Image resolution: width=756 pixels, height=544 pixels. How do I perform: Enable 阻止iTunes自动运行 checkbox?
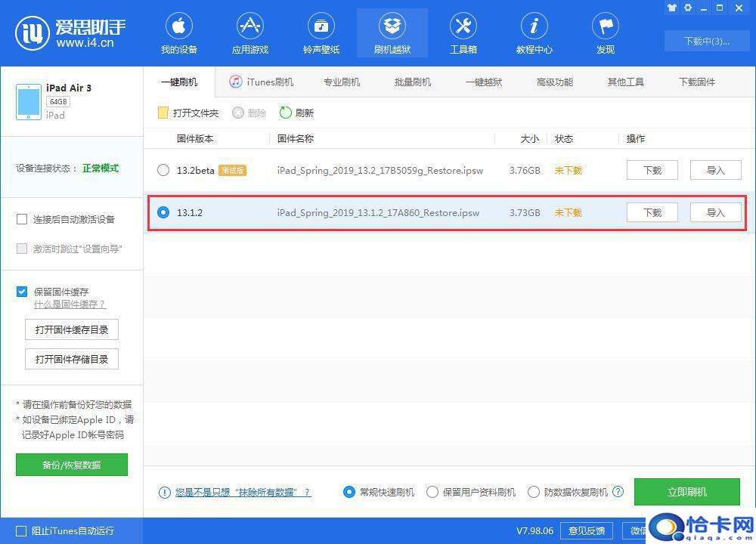pos(21,530)
